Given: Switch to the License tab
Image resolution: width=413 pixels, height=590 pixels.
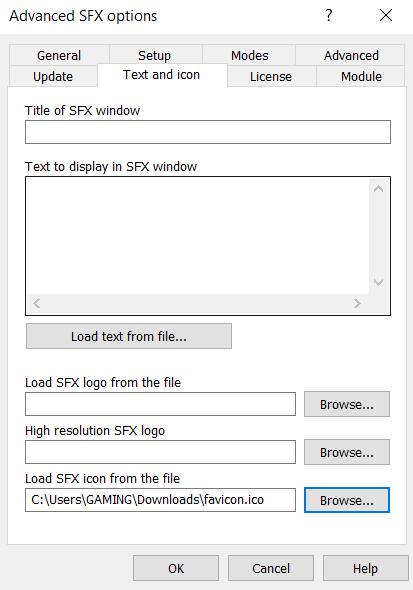Looking at the screenshot, I should [x=271, y=76].
